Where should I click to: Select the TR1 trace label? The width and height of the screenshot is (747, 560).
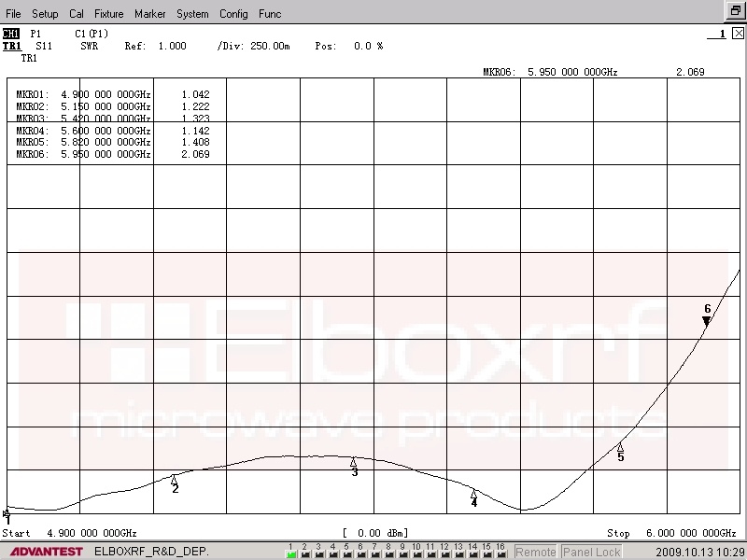click(11, 46)
